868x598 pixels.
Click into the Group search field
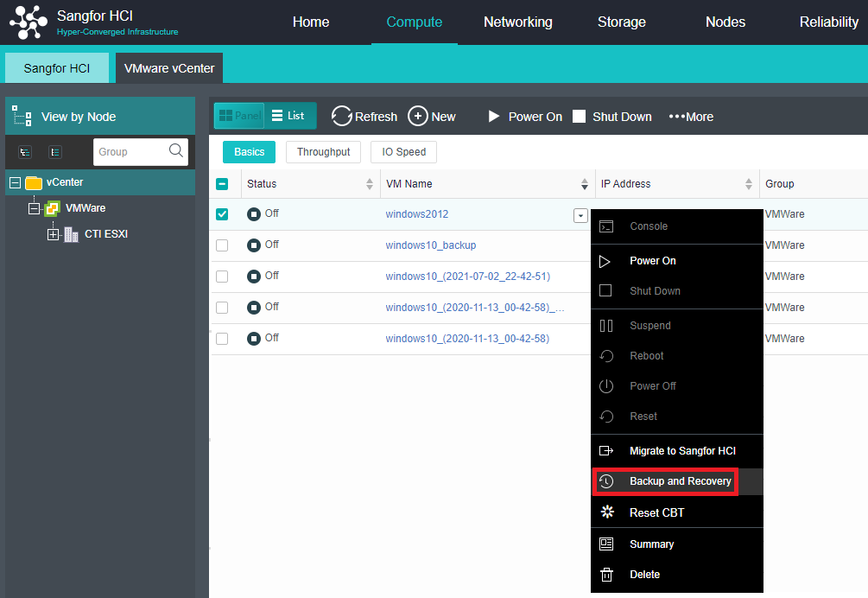pyautogui.click(x=130, y=152)
